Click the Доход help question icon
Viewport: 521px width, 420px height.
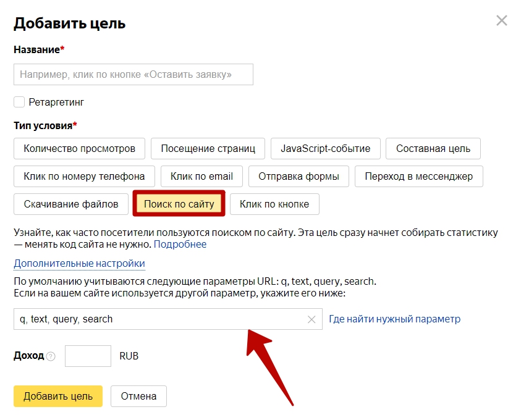(51, 356)
